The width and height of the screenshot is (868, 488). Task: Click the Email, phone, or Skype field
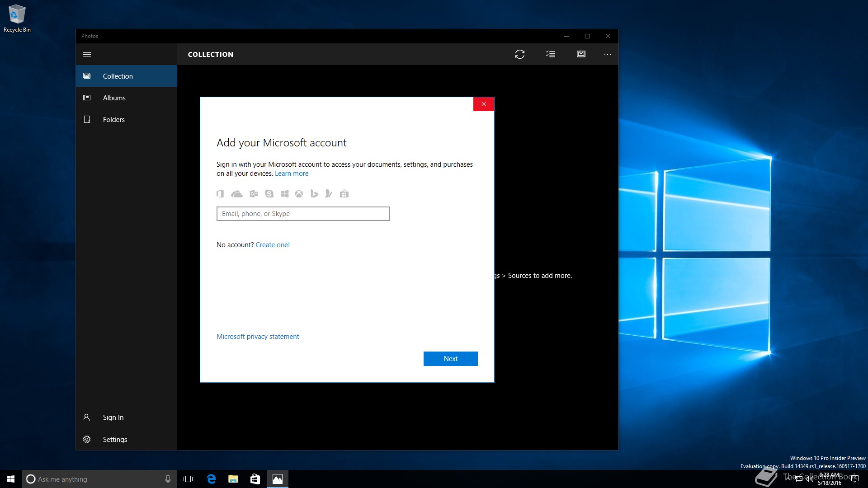coord(303,214)
